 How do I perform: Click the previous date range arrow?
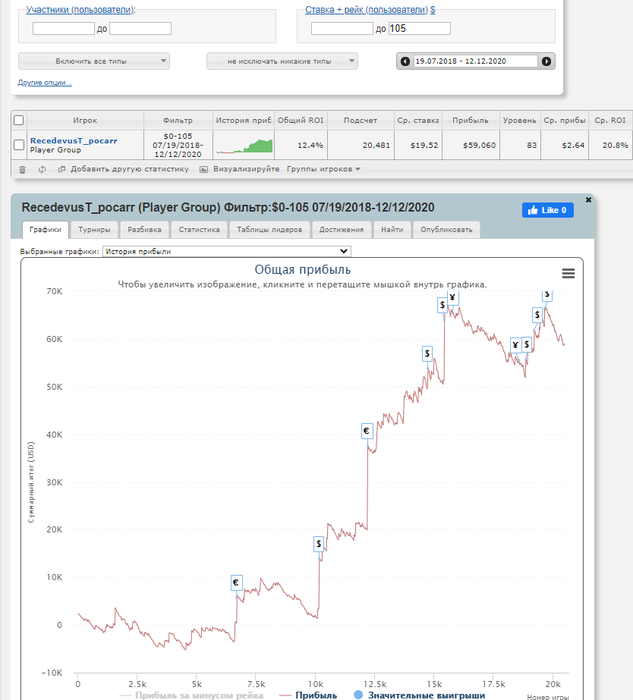[x=405, y=62]
